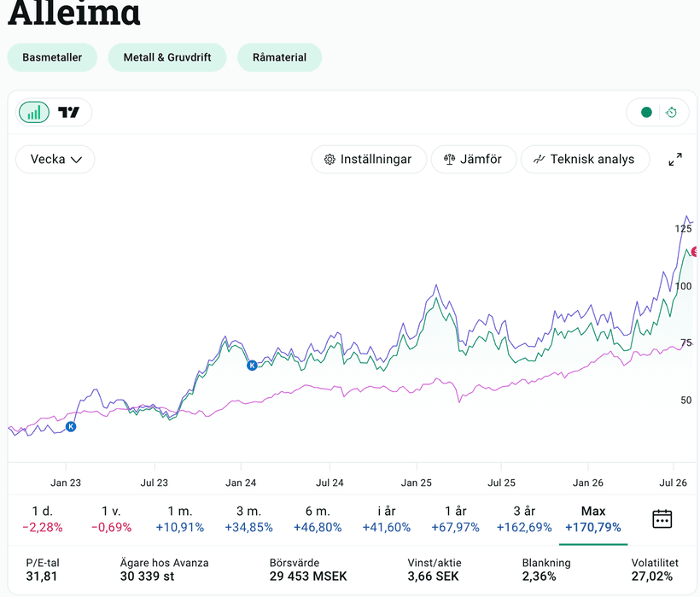Open chart Inställningar
This screenshot has height=597, width=700.
point(368,160)
